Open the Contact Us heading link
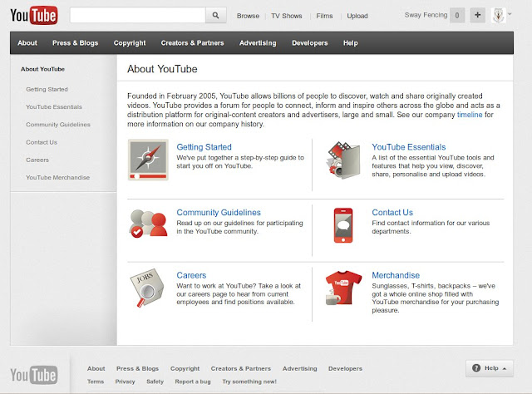The width and height of the screenshot is (532, 394). click(392, 213)
